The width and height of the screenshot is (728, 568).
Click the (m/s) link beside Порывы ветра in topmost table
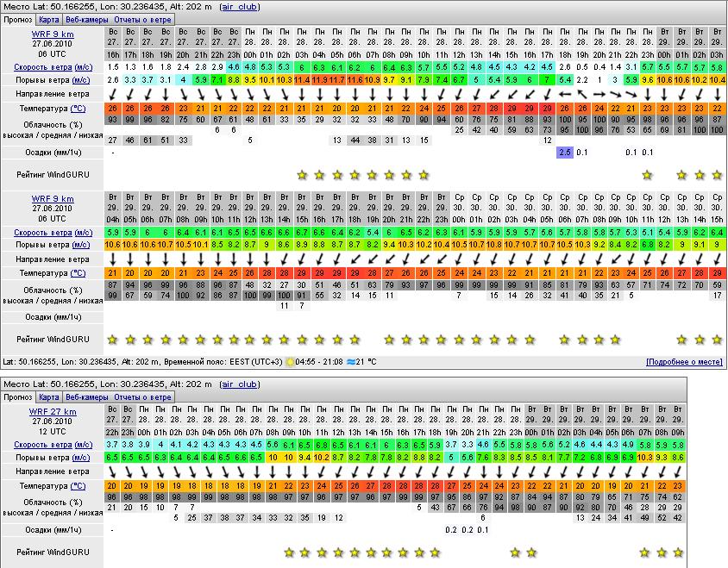pyautogui.click(x=83, y=80)
